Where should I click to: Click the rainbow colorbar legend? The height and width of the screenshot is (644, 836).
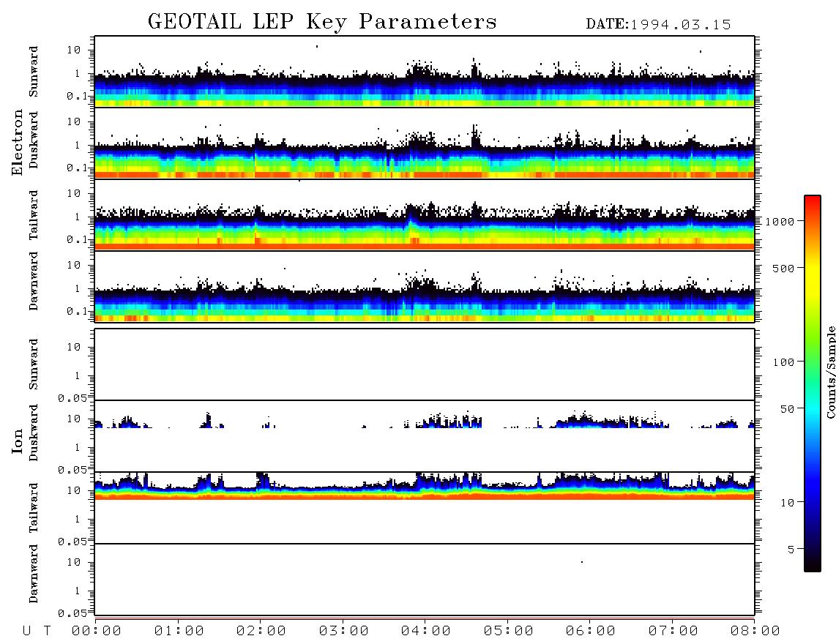(x=812, y=383)
